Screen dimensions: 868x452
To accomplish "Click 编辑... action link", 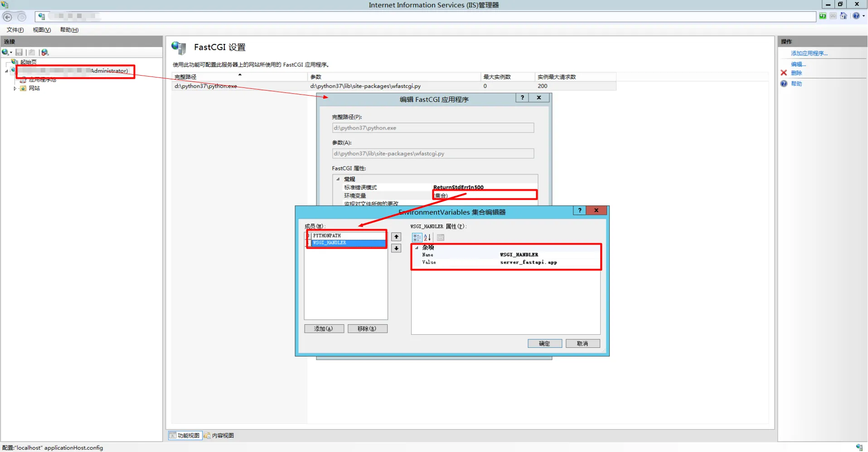I will tap(798, 64).
